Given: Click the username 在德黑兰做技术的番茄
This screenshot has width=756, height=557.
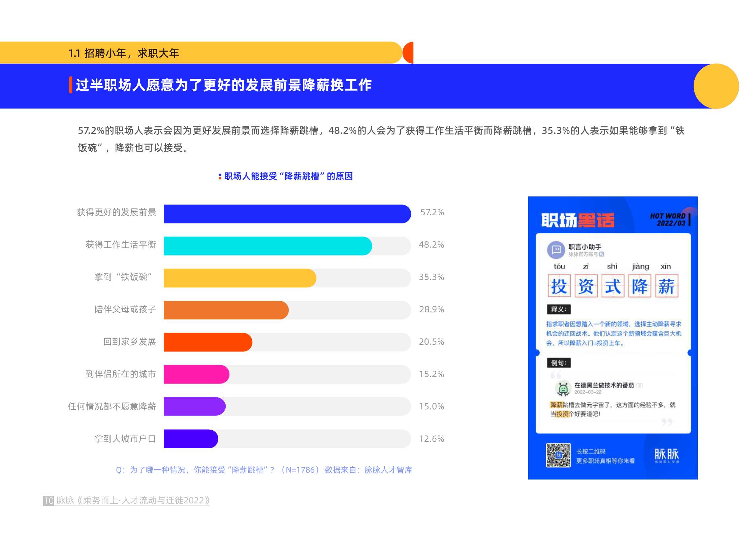Looking at the screenshot, I should 604,385.
